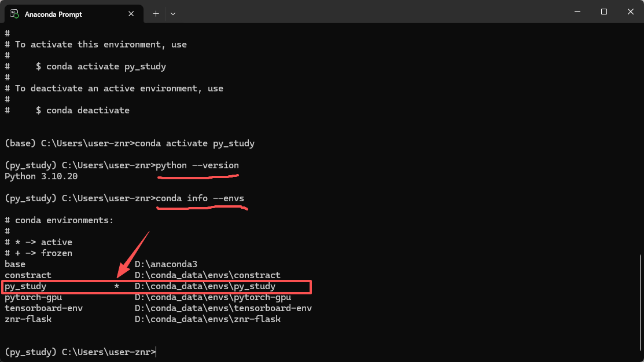Click the 'constract' environment name
Viewport: 644px width, 362px height.
coord(28,275)
